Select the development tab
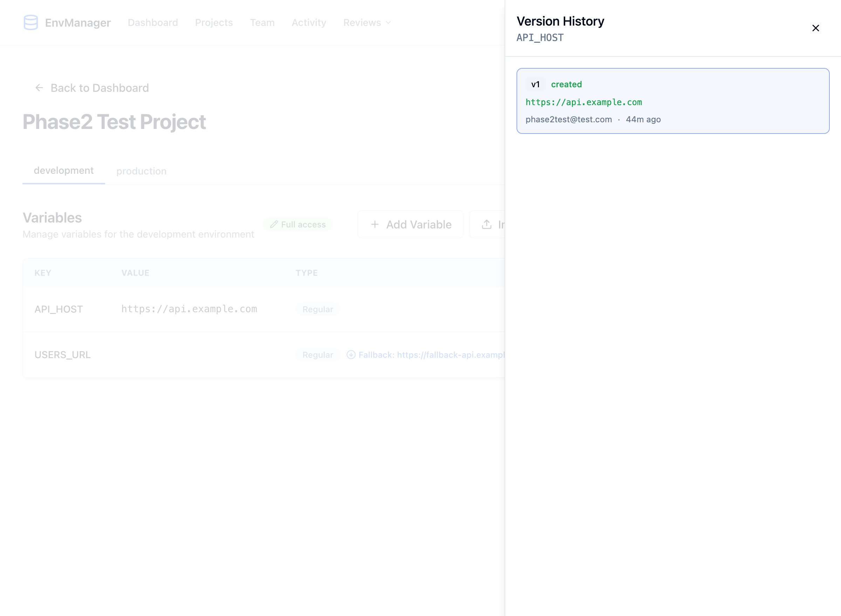The height and width of the screenshot is (616, 841). [x=63, y=170]
